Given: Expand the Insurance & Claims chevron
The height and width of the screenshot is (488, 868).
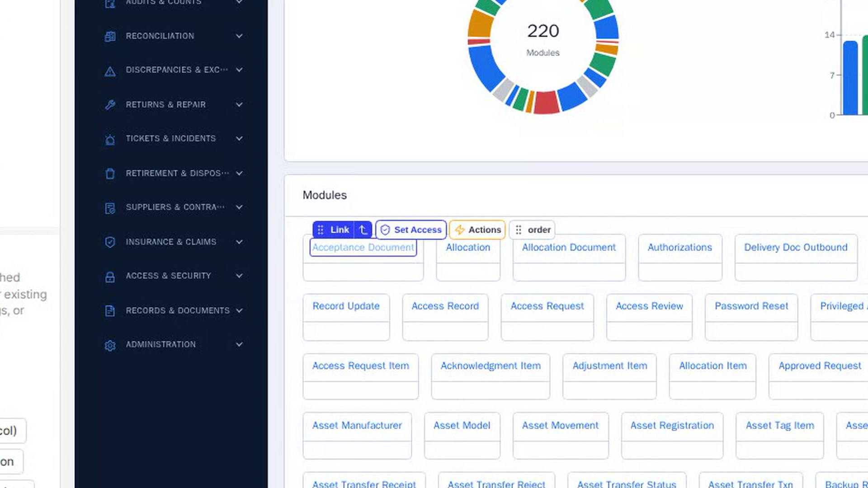Looking at the screenshot, I should [239, 242].
